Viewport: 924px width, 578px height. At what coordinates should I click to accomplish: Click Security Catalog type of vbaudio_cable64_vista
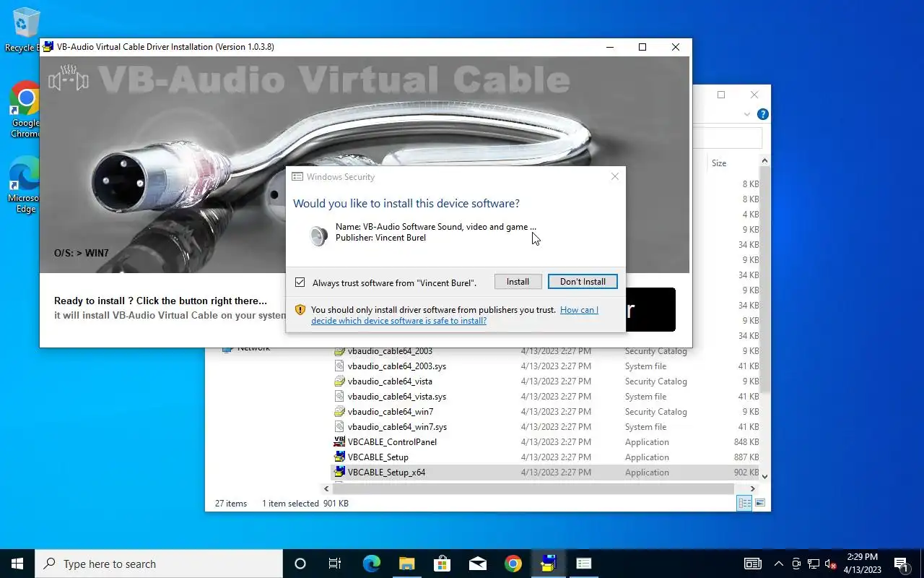click(x=655, y=381)
